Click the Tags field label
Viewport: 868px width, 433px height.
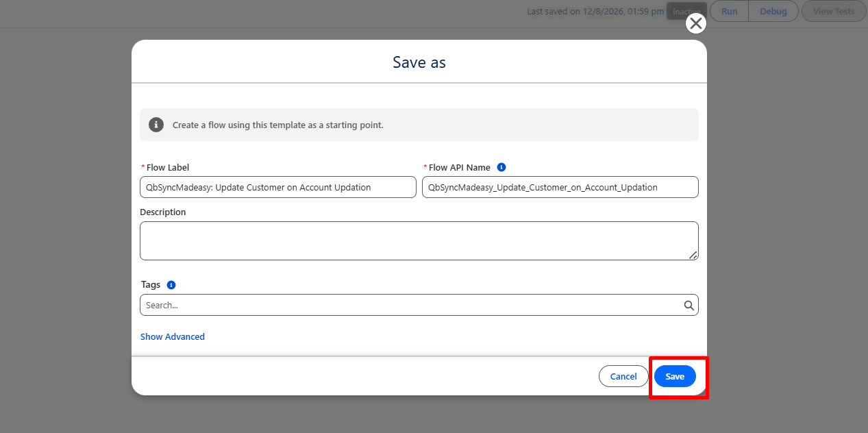coord(150,285)
